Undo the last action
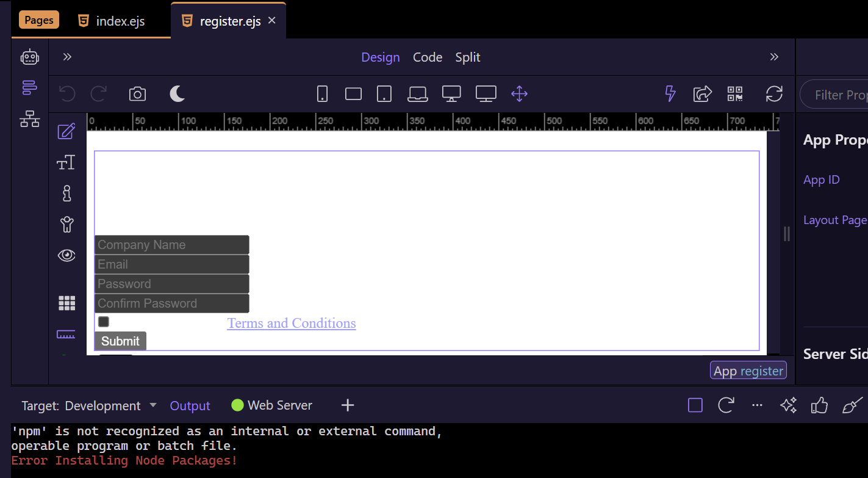 [67, 94]
